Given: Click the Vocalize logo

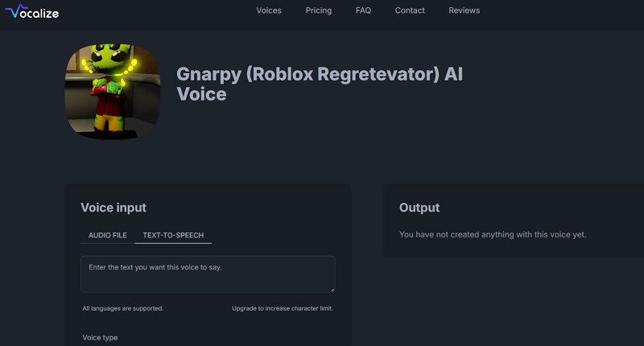Looking at the screenshot, I should coord(32,11).
